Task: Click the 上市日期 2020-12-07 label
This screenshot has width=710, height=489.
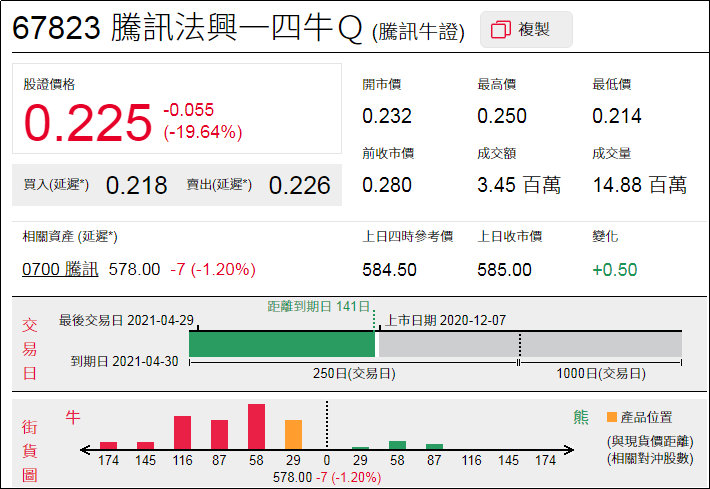Action: point(445,321)
